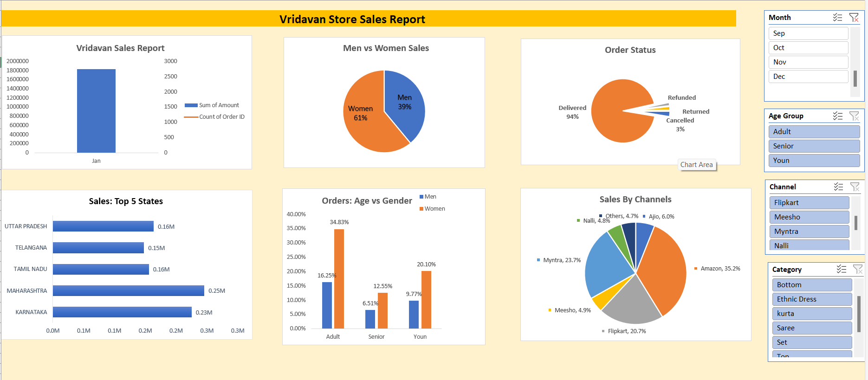This screenshot has width=868, height=380.
Task: Toggle multi-select in Channel slicer
Action: click(838, 187)
